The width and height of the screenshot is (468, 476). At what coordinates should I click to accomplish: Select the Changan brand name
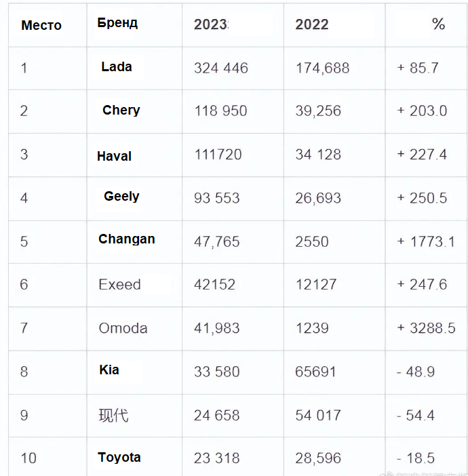point(127,239)
